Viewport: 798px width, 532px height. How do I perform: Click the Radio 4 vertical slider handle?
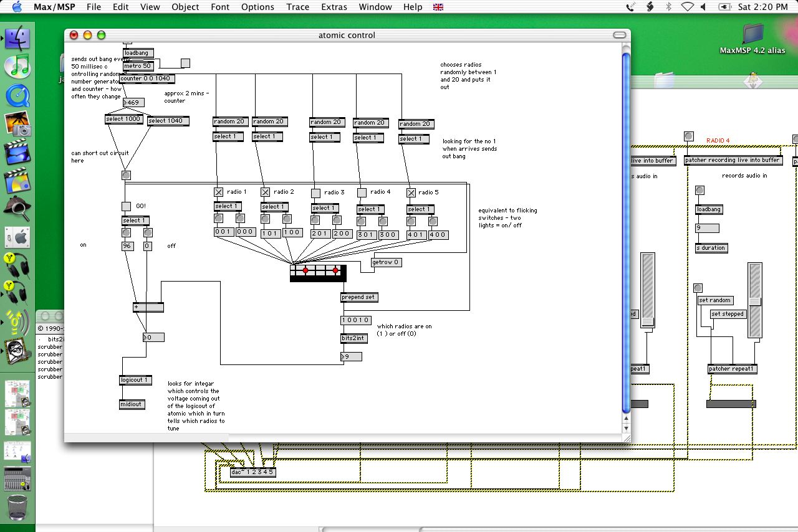pyautogui.click(x=755, y=302)
